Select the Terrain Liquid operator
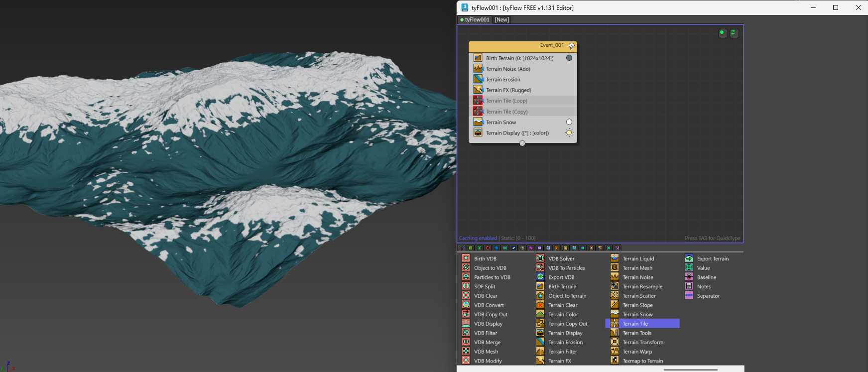Screen dimensions: 868x372 click(638, 258)
